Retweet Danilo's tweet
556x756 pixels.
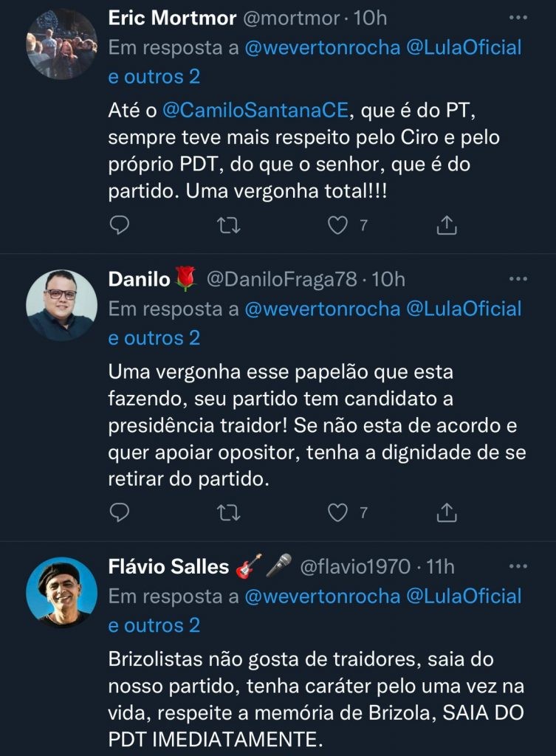tap(229, 512)
